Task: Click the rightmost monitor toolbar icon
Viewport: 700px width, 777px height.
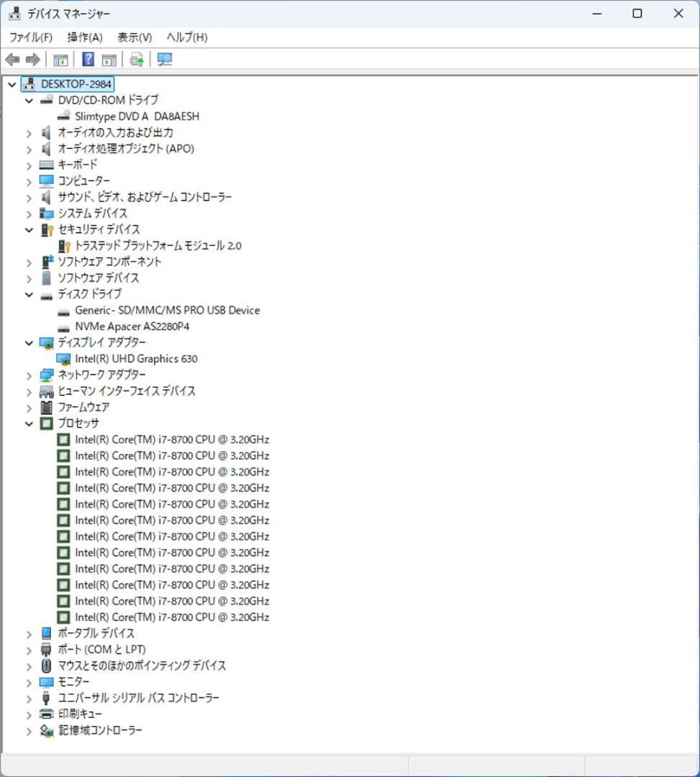Action: click(x=164, y=60)
